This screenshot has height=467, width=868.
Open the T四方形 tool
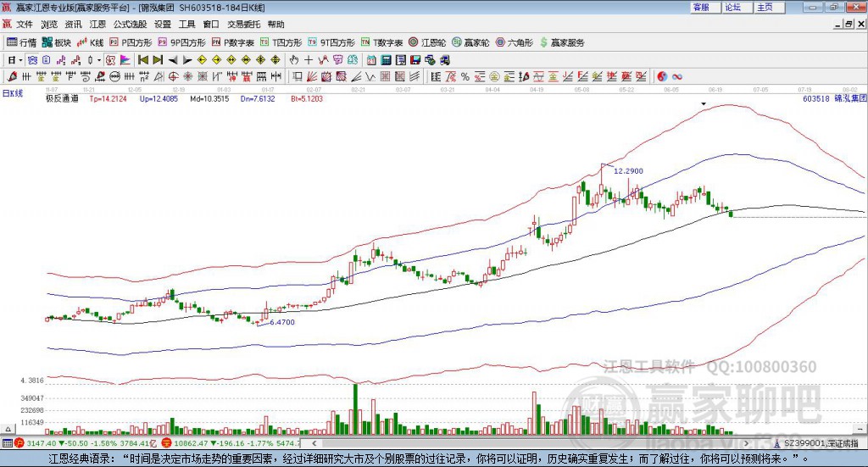tap(281, 42)
